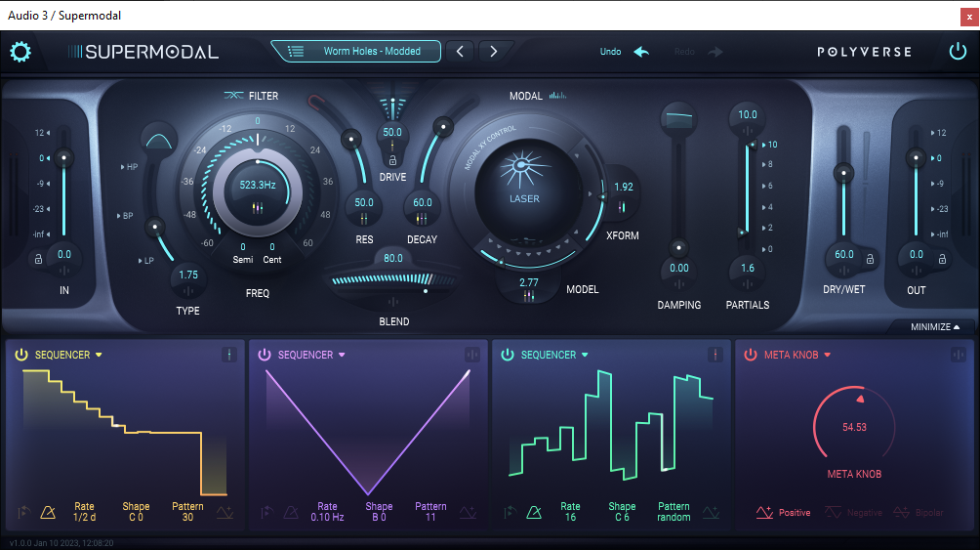The height and width of the screenshot is (550, 980).
Task: Select Positive polarity mode
Action: (783, 513)
